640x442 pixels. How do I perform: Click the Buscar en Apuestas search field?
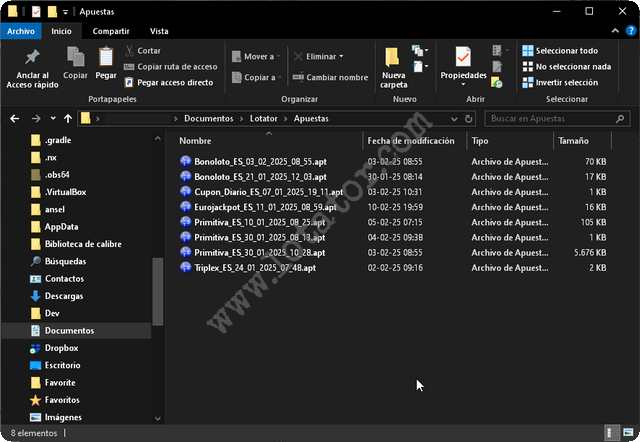click(555, 118)
